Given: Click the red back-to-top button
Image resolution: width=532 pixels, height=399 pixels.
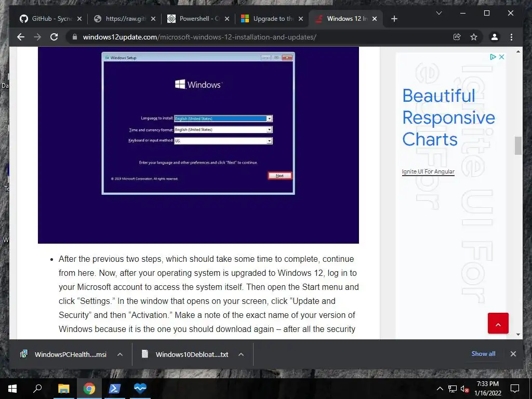Looking at the screenshot, I should pos(498,323).
